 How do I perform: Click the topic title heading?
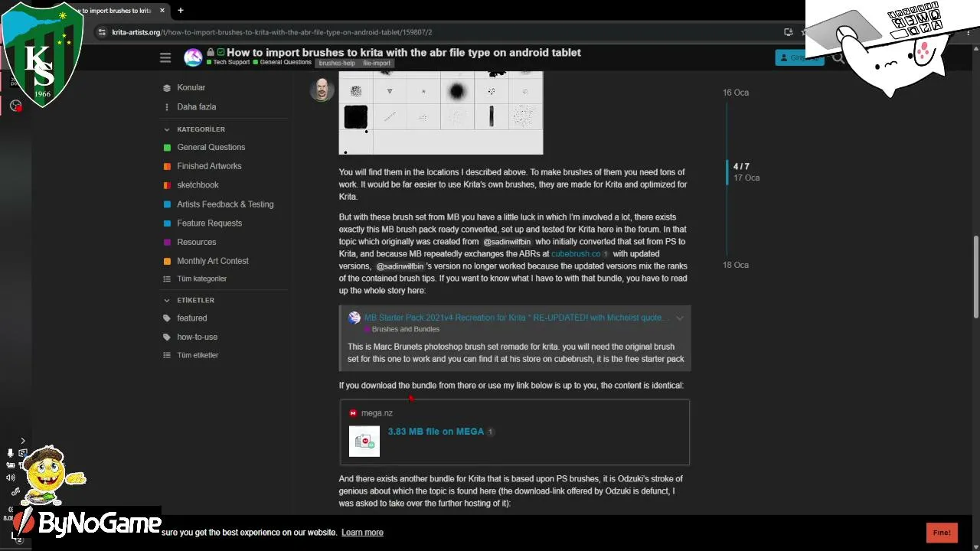coord(403,53)
